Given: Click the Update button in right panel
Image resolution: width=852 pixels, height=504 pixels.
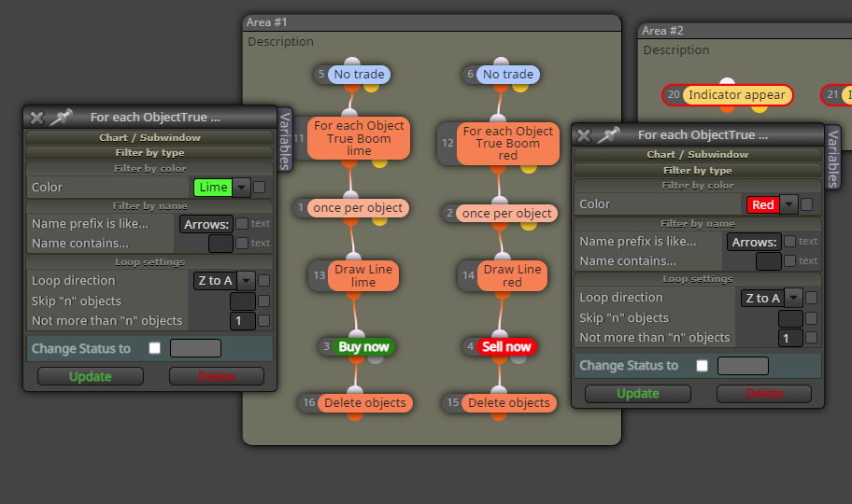Looking at the screenshot, I should pyautogui.click(x=638, y=393).
